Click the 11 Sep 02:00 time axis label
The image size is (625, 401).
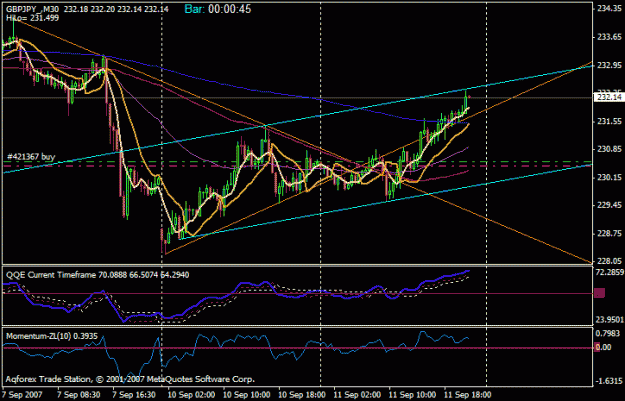pyautogui.click(x=357, y=395)
